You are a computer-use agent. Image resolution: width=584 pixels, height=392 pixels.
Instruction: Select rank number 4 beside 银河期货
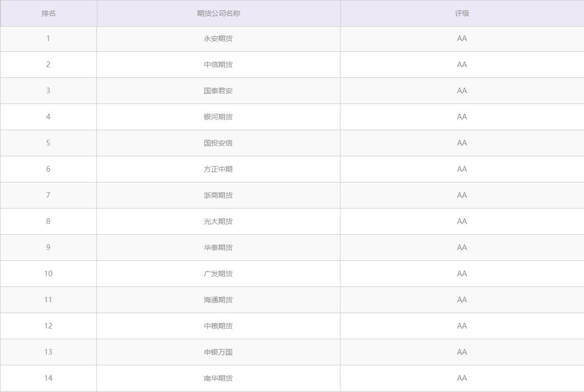click(x=48, y=116)
